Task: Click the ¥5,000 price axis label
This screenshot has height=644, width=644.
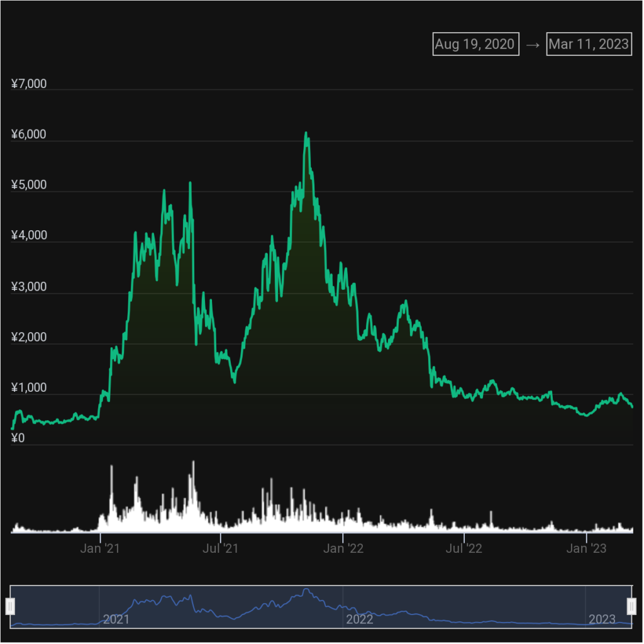Action: point(29,185)
